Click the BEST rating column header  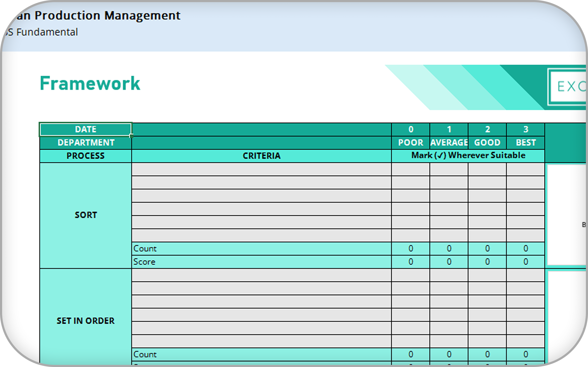525,142
